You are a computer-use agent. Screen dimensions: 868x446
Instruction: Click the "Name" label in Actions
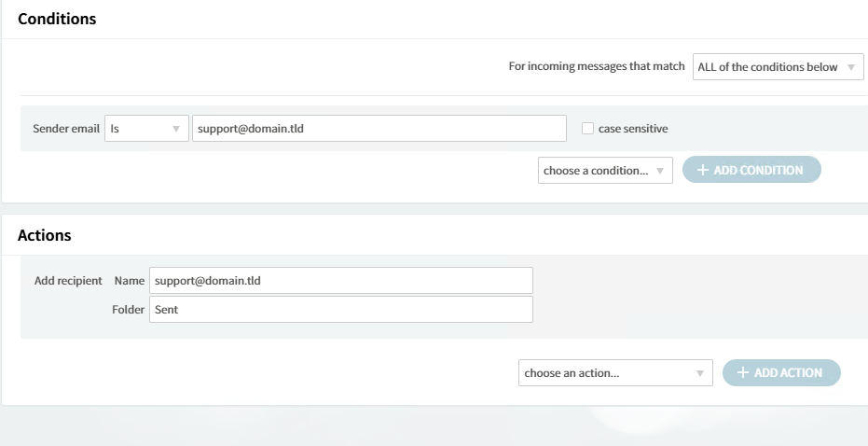point(130,280)
